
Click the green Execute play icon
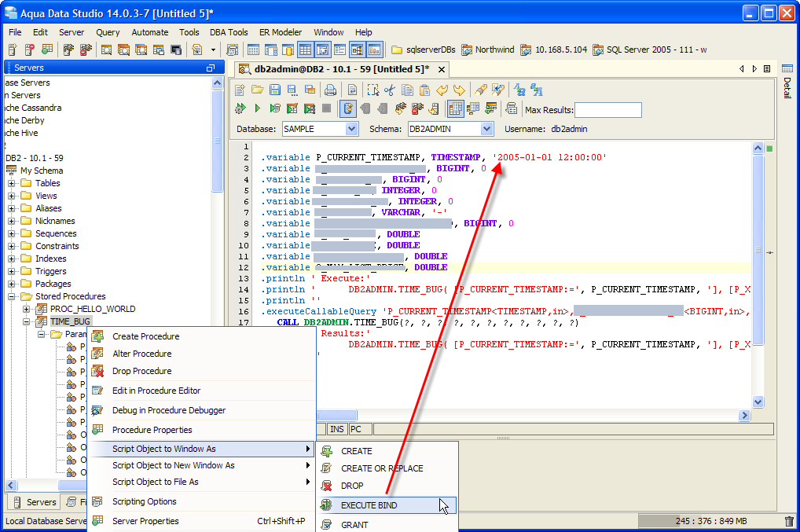tap(258, 108)
